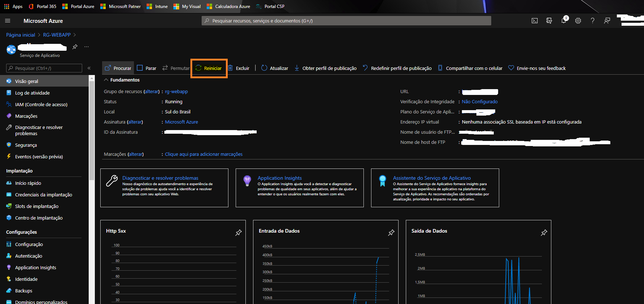Open the Microsoft Azure subscription link
This screenshot has width=644, height=304.
pos(181,122)
